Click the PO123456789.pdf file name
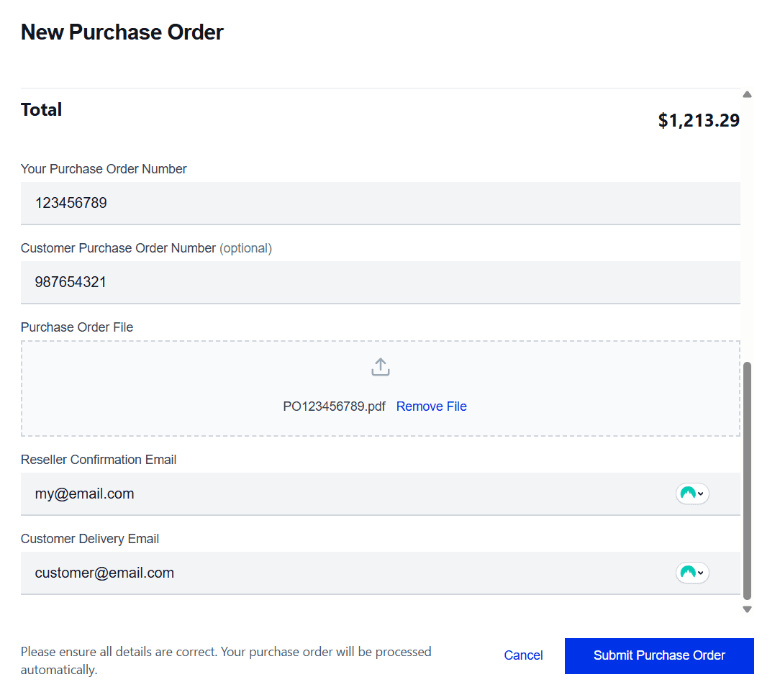The width and height of the screenshot is (780, 700). 334,406
